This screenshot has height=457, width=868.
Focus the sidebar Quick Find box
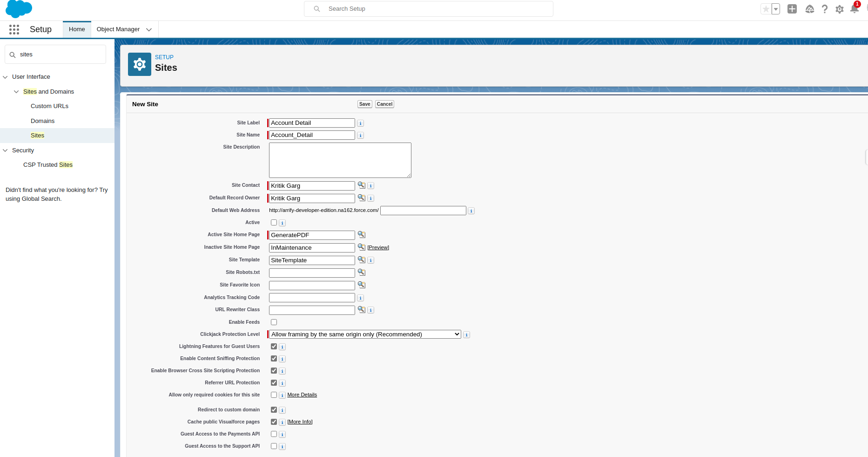pos(55,55)
